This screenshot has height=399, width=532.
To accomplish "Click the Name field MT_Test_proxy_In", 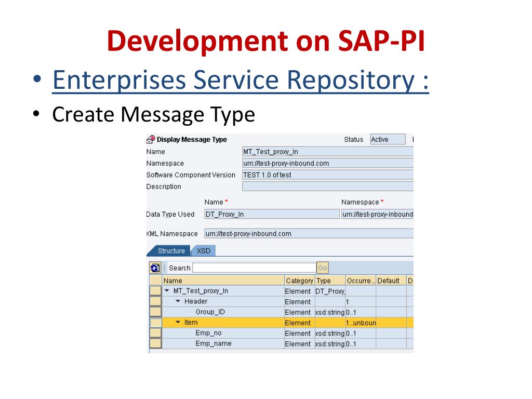I will (328, 152).
